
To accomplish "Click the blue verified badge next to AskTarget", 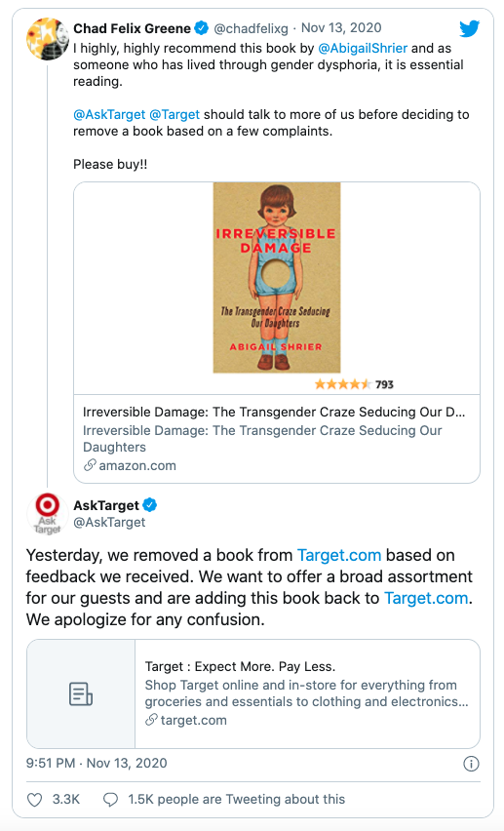I will [150, 505].
